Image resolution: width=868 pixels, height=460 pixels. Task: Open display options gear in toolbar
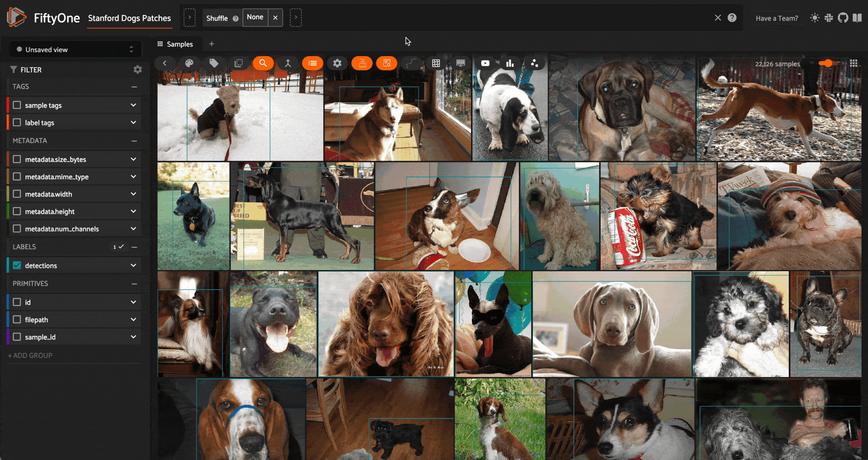pos(337,63)
